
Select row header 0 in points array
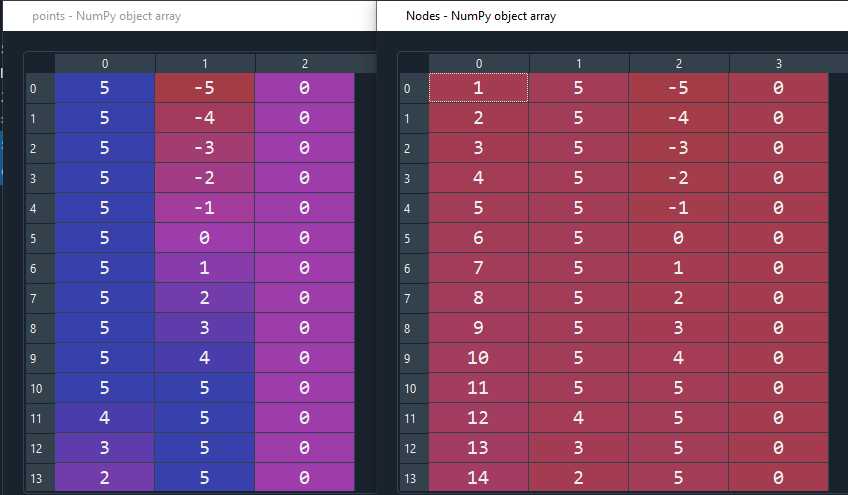(x=39, y=88)
